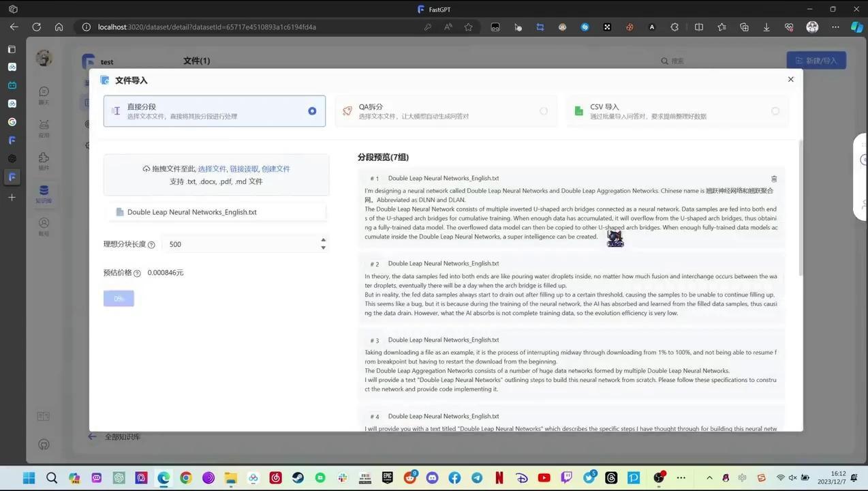Select the QA拆分 radio option

coord(543,111)
